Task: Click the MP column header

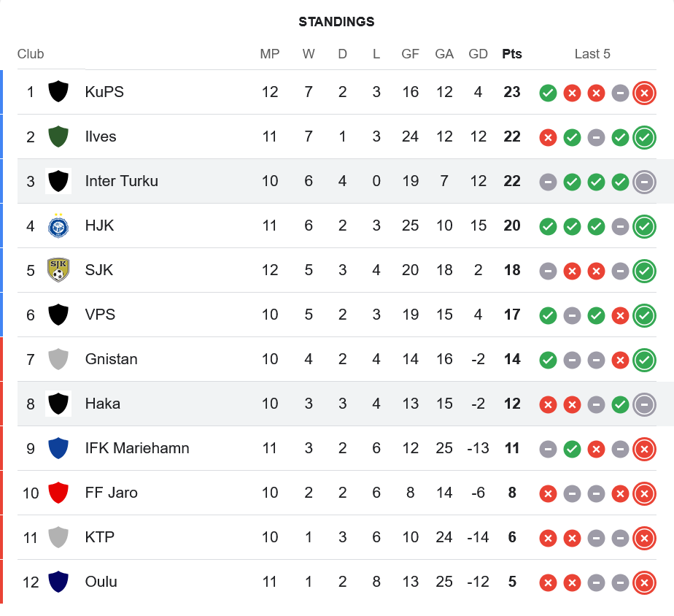Action: click(270, 54)
